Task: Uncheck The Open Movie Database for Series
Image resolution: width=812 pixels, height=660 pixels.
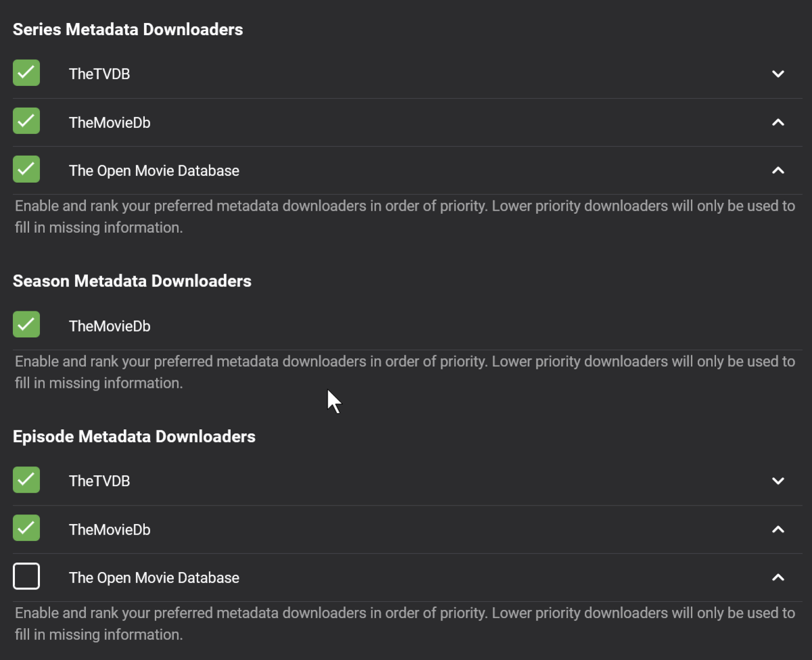Action: pyautogui.click(x=26, y=170)
